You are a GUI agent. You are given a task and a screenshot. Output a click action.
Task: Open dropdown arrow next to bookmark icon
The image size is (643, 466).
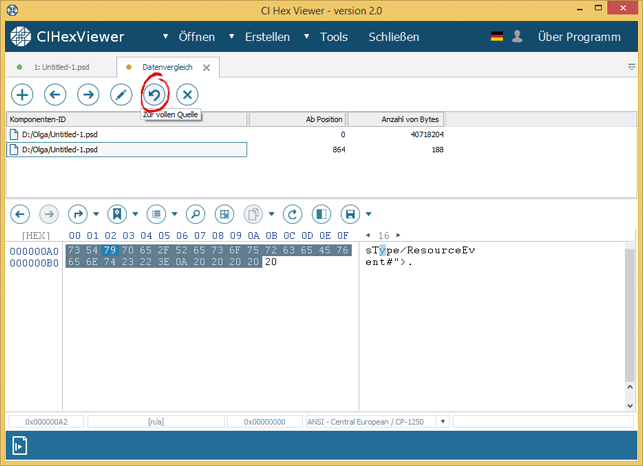[x=135, y=214]
